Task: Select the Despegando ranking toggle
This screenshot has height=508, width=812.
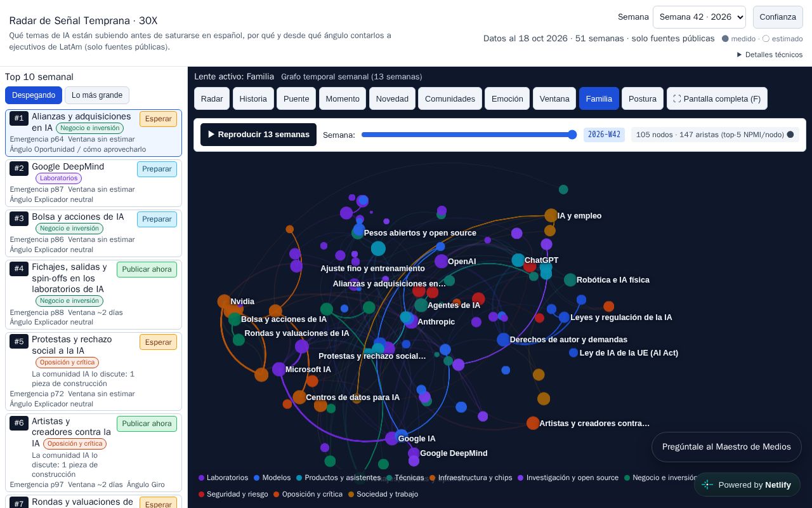Action: [34, 95]
